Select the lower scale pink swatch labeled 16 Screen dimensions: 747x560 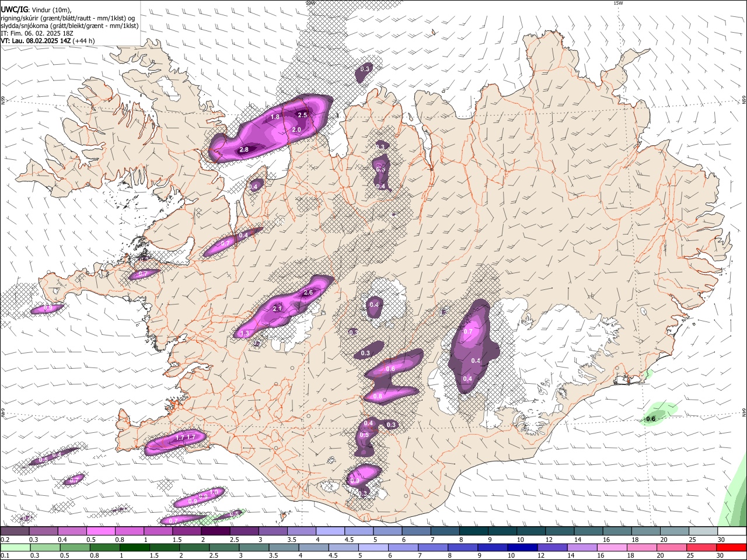pos(611,547)
